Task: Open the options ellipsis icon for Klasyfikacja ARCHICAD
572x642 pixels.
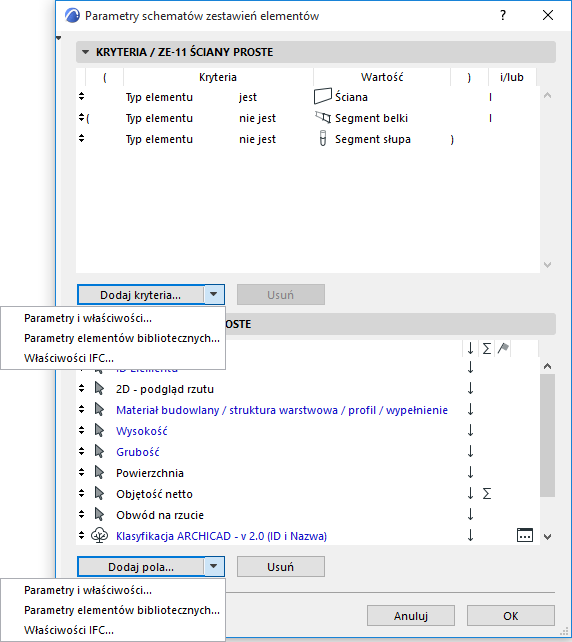Action: (525, 535)
